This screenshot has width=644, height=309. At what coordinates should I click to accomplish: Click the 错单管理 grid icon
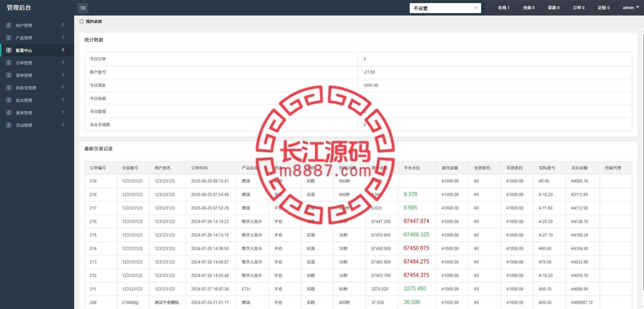(9, 75)
